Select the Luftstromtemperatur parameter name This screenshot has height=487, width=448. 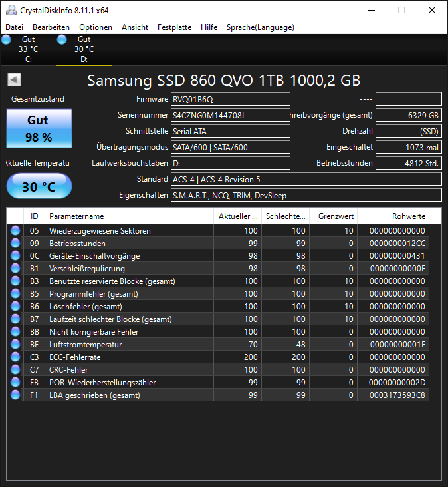point(85,345)
